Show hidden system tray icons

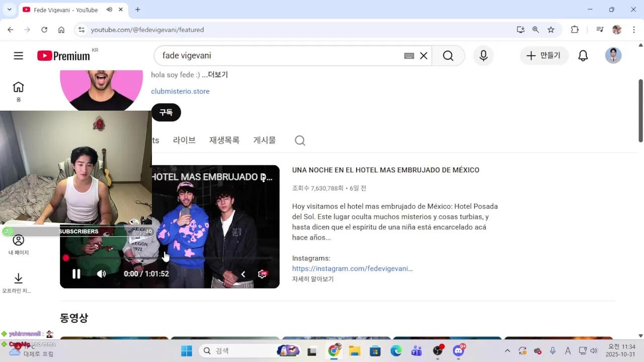[507, 351]
